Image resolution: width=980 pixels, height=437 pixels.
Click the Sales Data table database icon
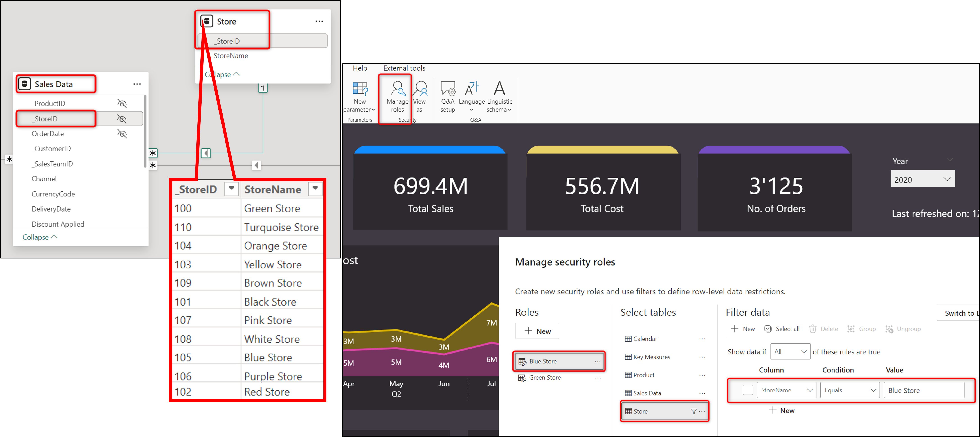(24, 84)
